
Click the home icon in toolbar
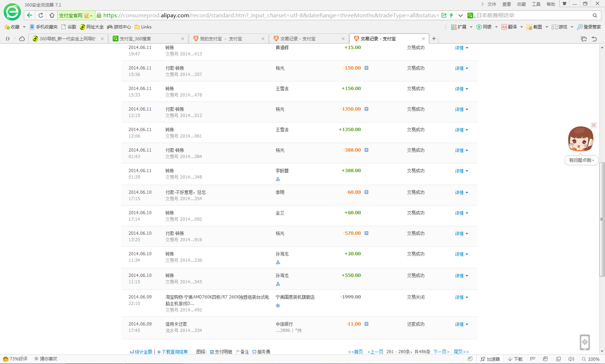[52, 15]
